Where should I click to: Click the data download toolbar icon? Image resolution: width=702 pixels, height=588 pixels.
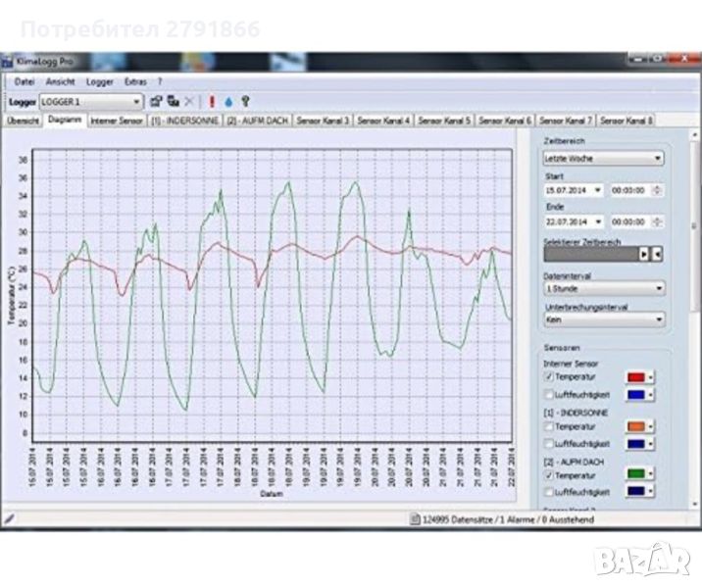173,101
